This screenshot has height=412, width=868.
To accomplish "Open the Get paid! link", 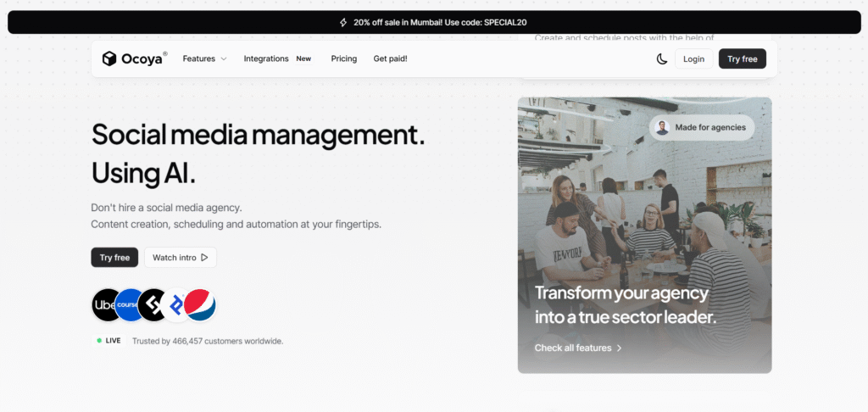I will 390,58.
